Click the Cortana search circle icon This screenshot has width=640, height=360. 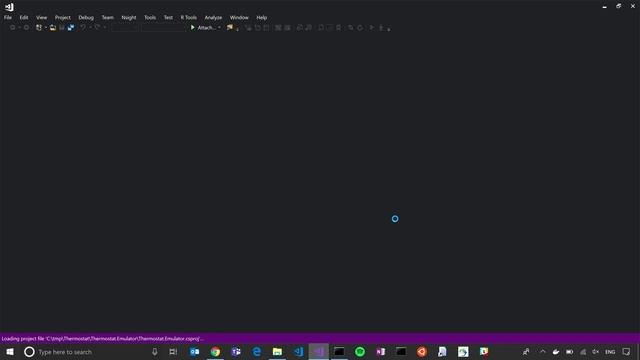(x=29, y=352)
